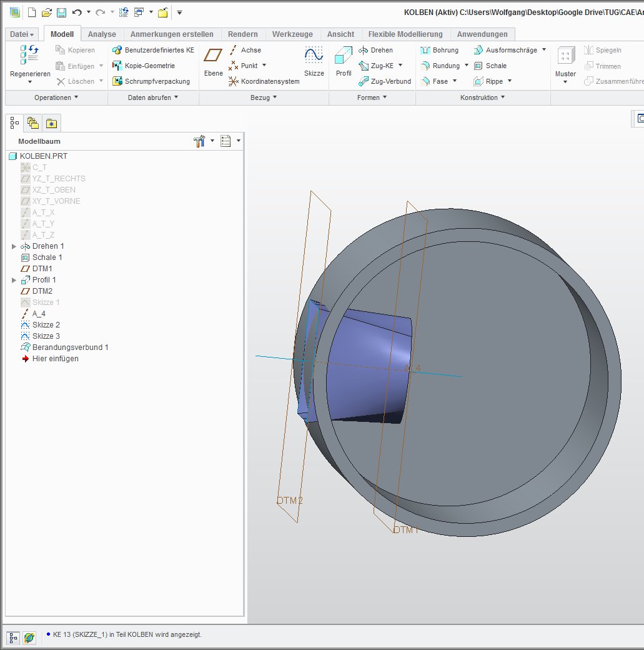Open the Anwendungen tab
Image resolution: width=644 pixels, height=650 pixels.
pyautogui.click(x=482, y=34)
